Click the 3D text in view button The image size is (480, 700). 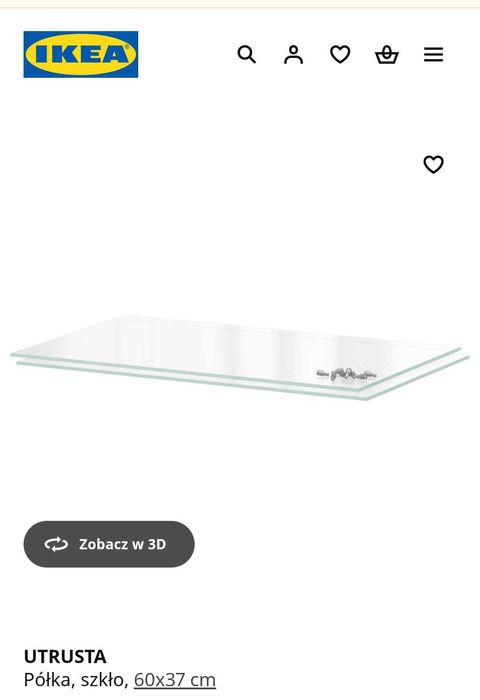tap(157, 544)
